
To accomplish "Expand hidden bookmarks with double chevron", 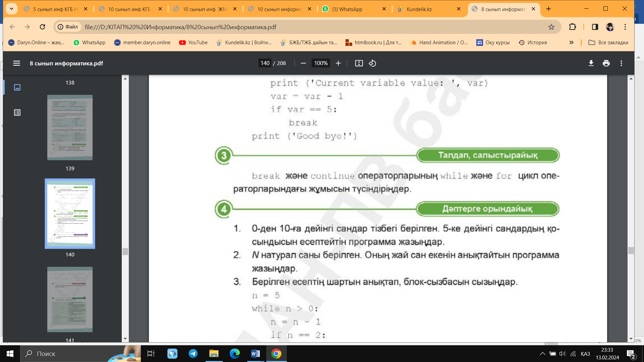I will [572, 43].
